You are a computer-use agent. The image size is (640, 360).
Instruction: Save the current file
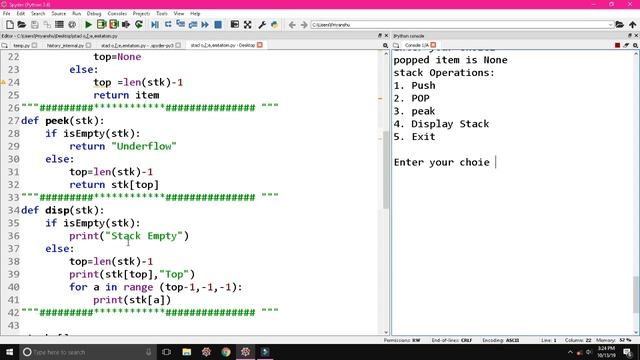tap(34, 24)
